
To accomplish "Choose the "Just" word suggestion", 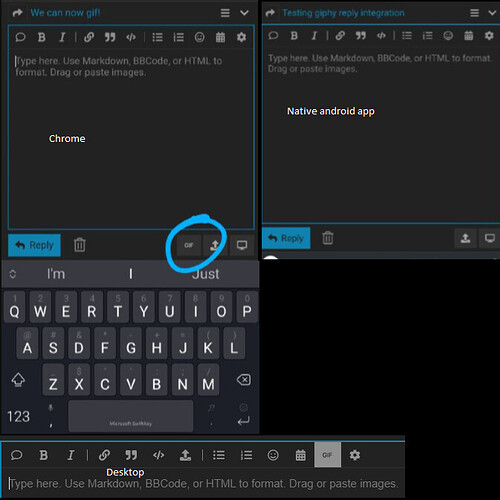I will coord(205,274).
